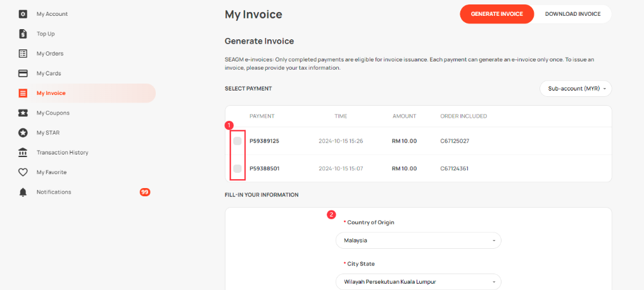Open the Sub-account (MYR) dropdown
Screen dimensions: 644x290
(575, 89)
